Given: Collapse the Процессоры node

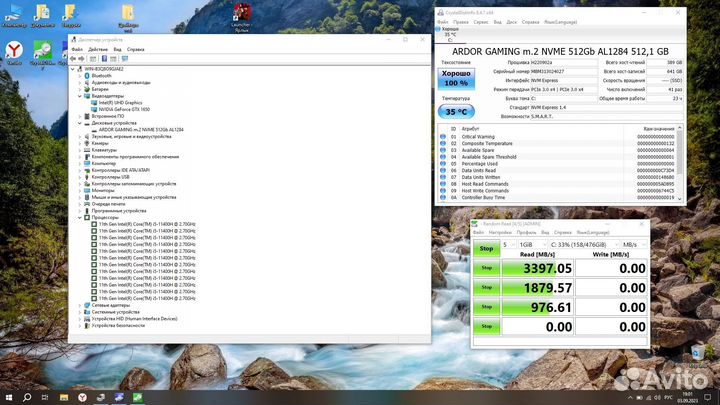Looking at the screenshot, I should 79,217.
